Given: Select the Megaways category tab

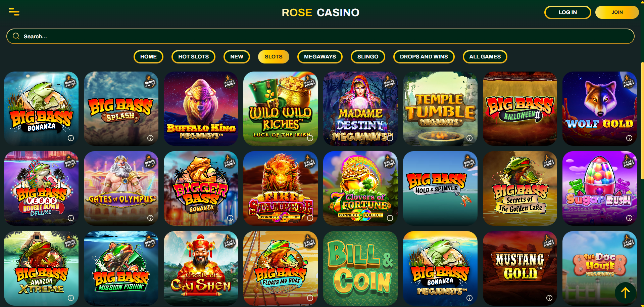Looking at the screenshot, I should [x=320, y=56].
